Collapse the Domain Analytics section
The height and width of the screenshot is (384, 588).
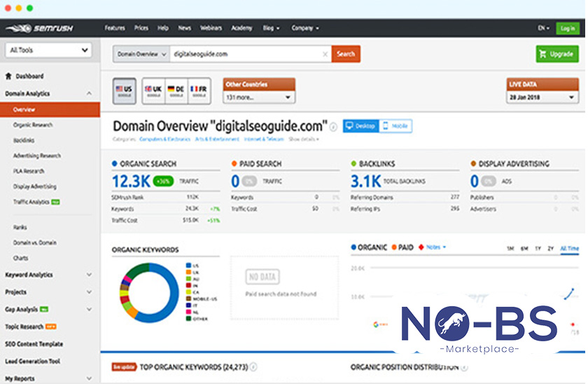click(x=89, y=93)
